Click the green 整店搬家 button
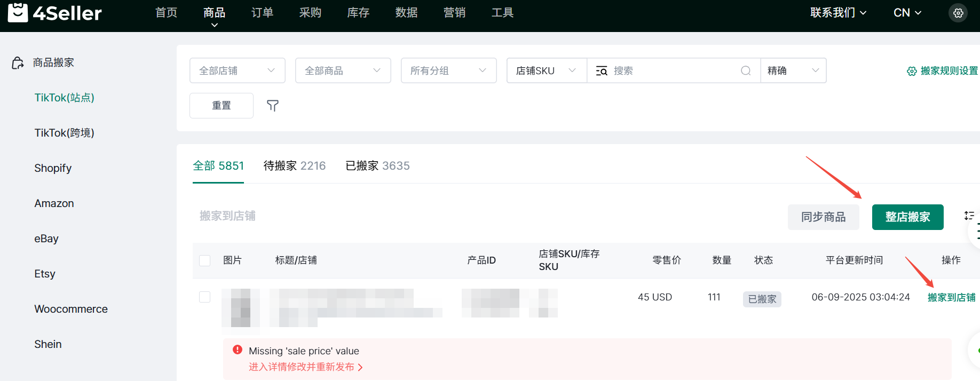 pos(907,217)
